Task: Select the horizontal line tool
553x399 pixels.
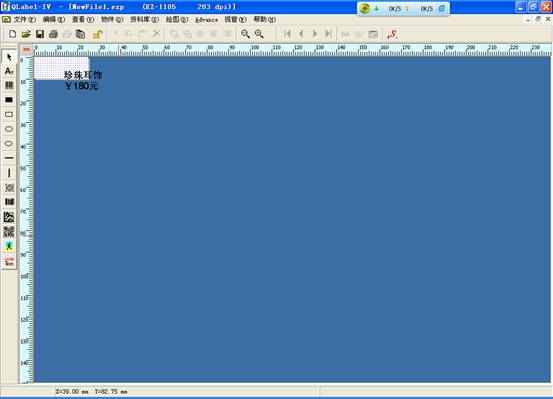Action: click(9, 158)
